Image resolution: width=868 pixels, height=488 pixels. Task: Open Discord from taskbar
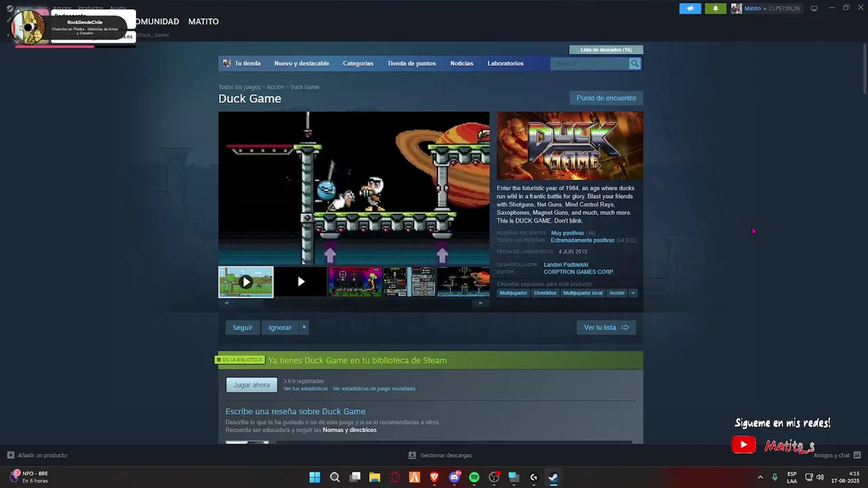click(x=454, y=477)
